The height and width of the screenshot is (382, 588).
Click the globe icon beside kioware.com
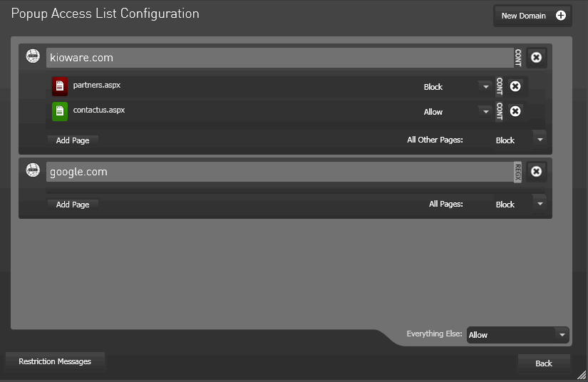point(33,56)
